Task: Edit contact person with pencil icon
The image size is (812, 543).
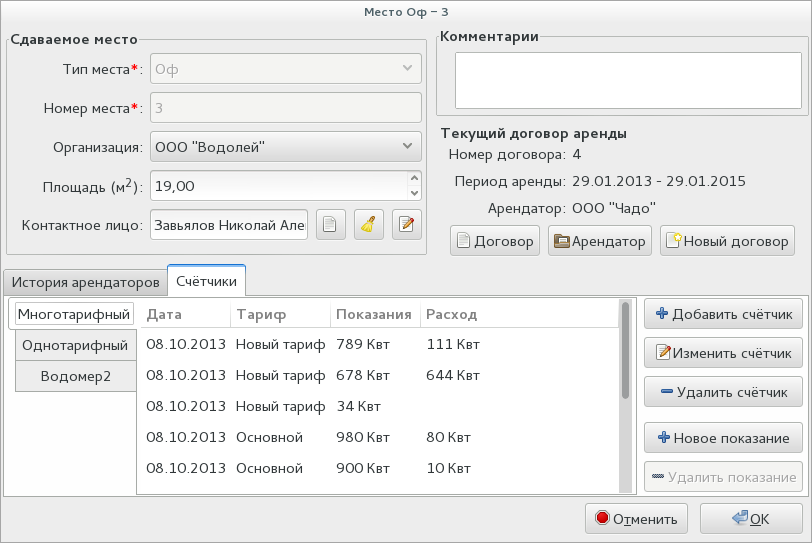Action: pos(407,225)
